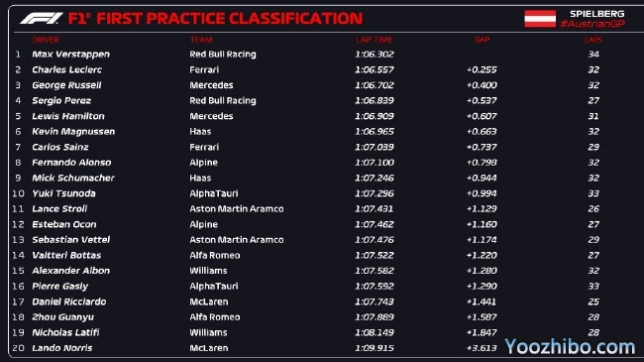Click the SPIELBERG location label
The height and width of the screenshot is (362, 644).
click(596, 14)
